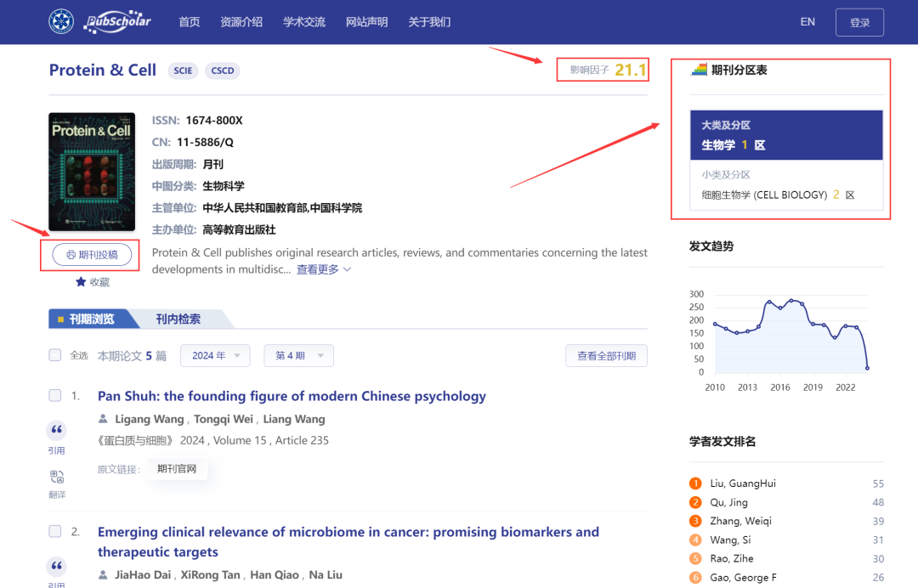This screenshot has width=918, height=588.
Task: Click the CN value 11-5886/Q
Action: pos(205,142)
